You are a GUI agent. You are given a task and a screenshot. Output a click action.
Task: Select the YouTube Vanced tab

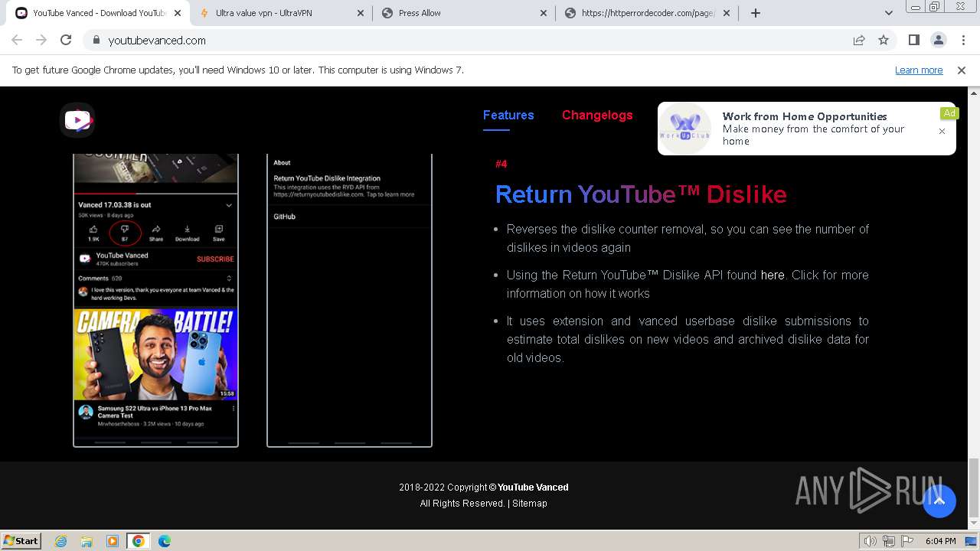100,13
